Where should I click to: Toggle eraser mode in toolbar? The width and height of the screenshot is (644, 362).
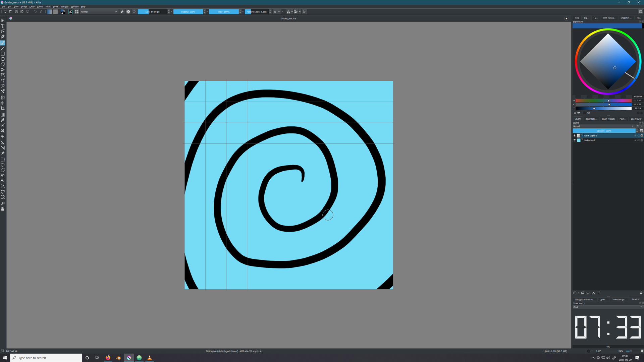[x=122, y=12]
